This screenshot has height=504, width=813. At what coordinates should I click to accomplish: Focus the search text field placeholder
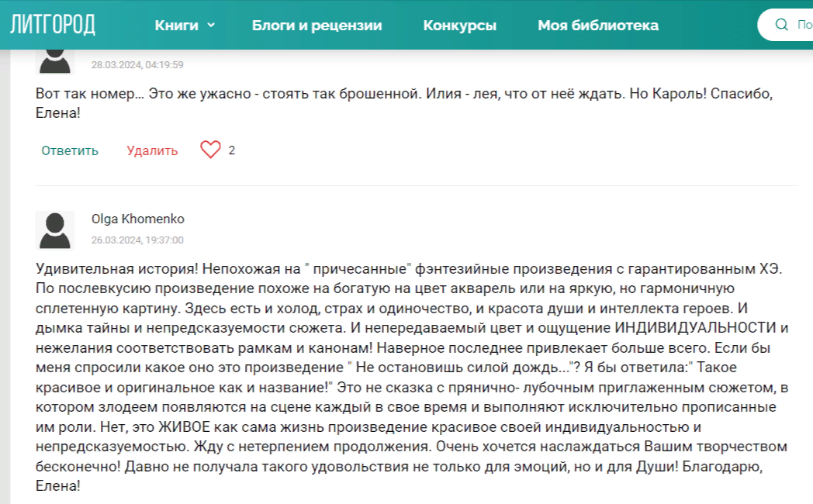tap(804, 25)
